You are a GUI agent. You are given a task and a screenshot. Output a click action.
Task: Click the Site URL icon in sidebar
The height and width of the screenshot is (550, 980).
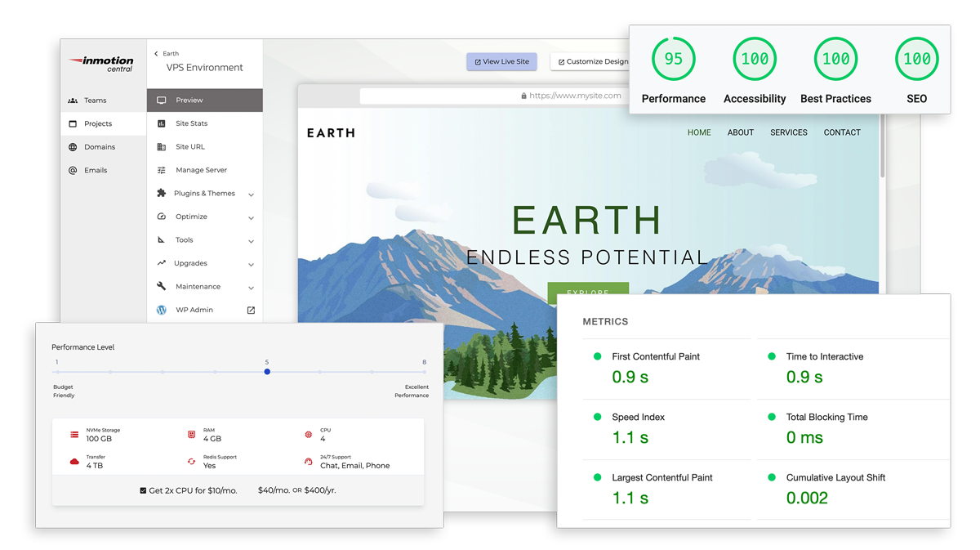(x=161, y=147)
